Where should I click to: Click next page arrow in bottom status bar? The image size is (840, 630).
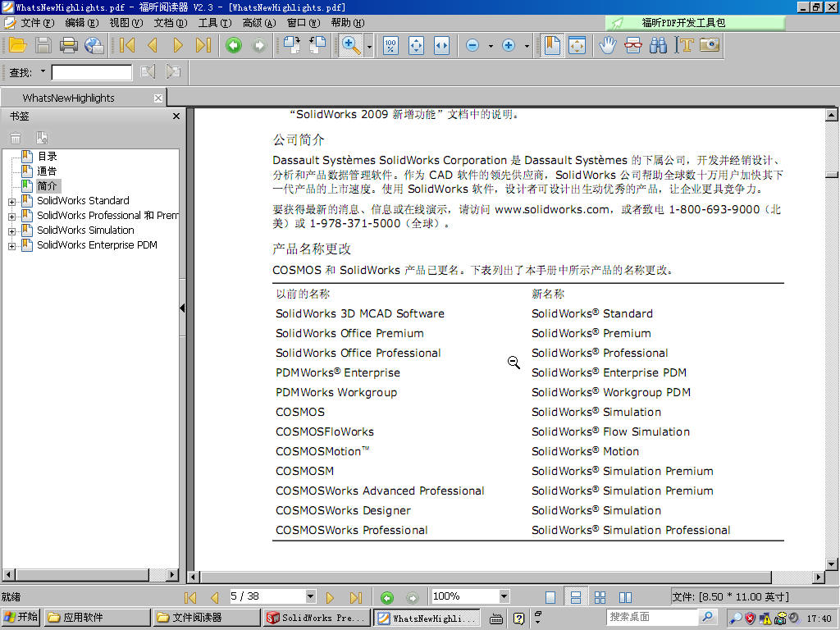330,597
